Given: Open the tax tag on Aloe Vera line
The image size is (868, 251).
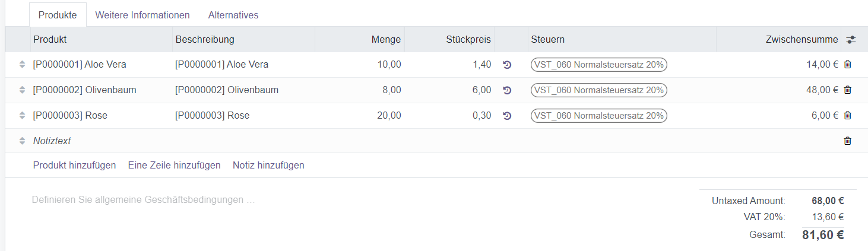Looking at the screenshot, I should point(599,65).
